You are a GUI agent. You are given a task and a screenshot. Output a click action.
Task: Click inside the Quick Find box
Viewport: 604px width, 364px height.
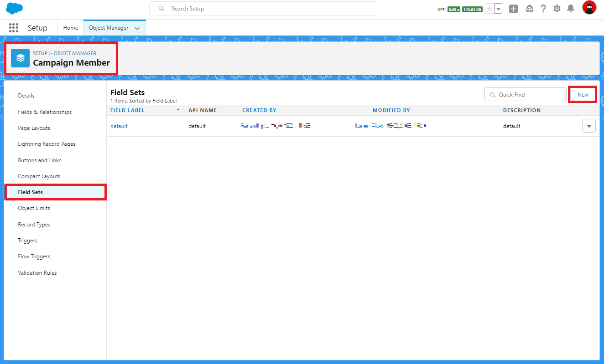pyautogui.click(x=525, y=94)
